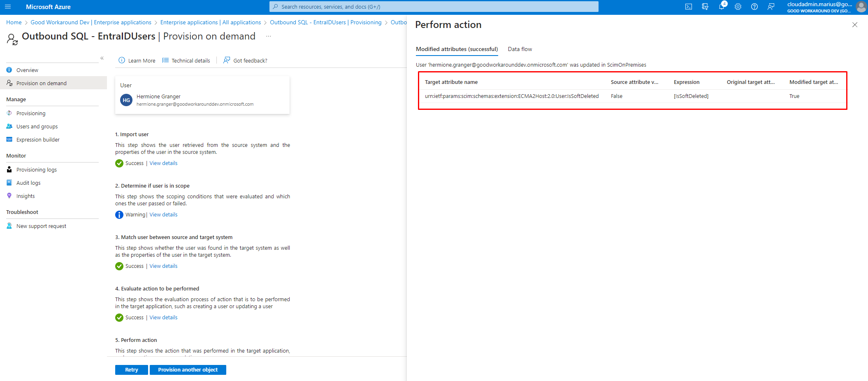Image resolution: width=868 pixels, height=381 pixels.
Task: Collapse the left navigation menu
Action: tap(102, 58)
